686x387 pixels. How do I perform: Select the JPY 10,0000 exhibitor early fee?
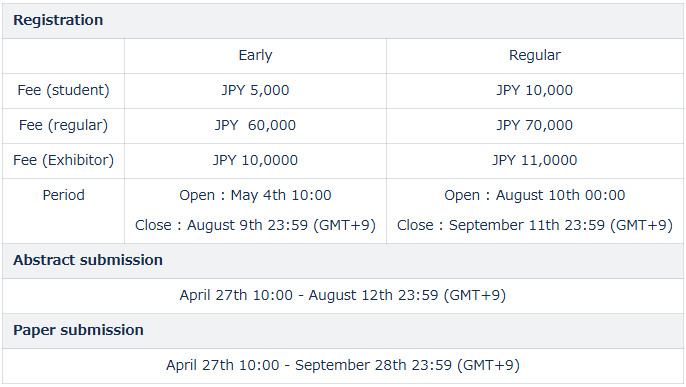255,160
